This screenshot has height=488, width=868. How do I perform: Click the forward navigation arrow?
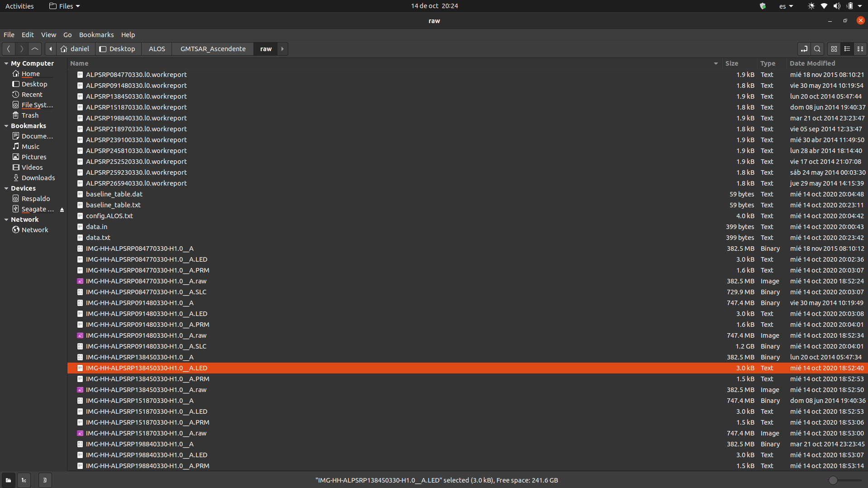coord(21,48)
